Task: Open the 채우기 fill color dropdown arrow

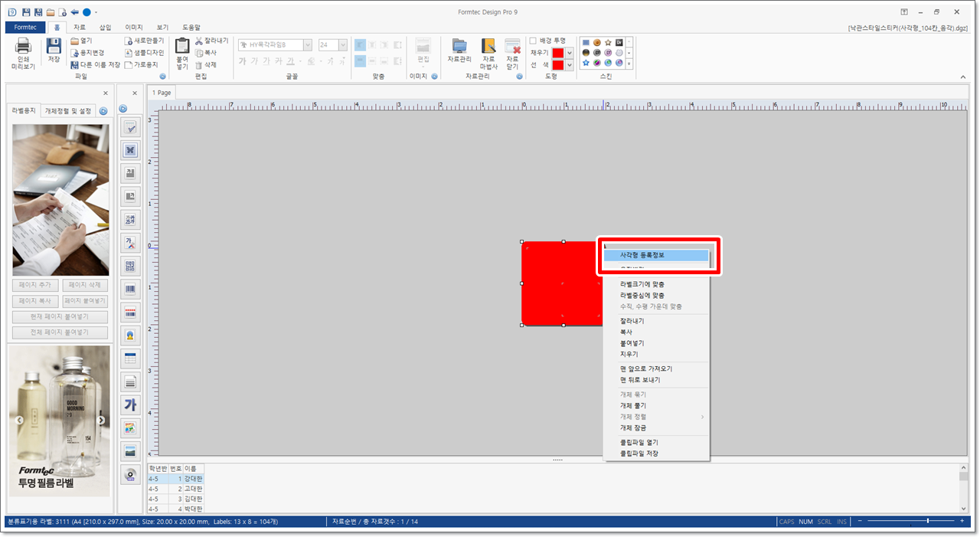Action: tap(569, 53)
